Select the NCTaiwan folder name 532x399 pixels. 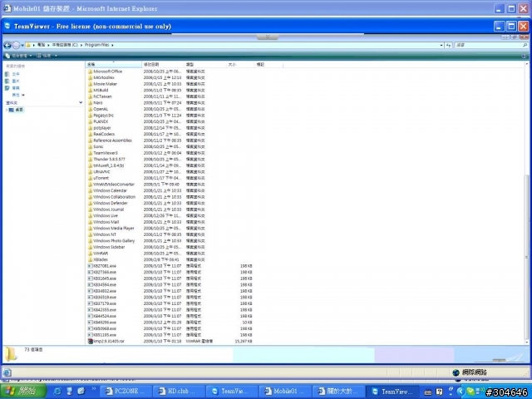pyautogui.click(x=102, y=96)
